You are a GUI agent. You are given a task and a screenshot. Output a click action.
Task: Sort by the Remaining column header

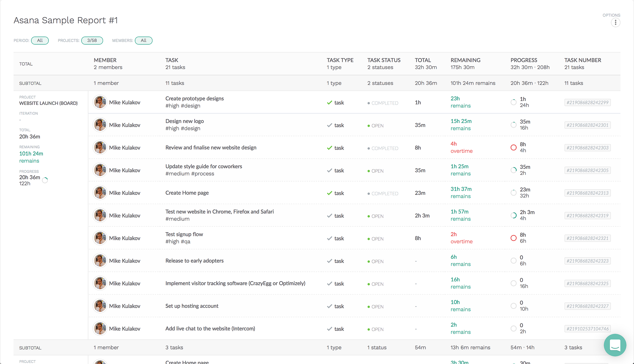click(465, 60)
